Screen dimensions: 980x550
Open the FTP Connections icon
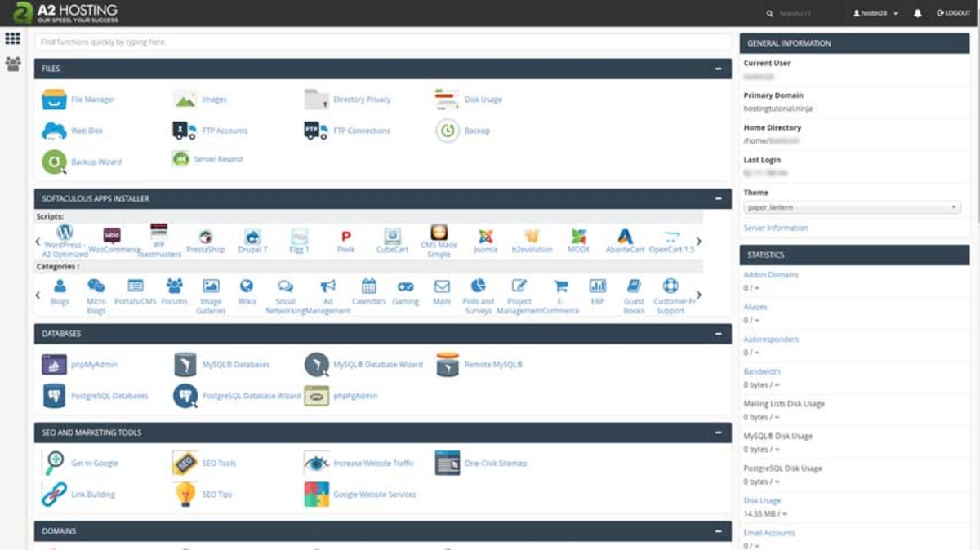point(316,131)
